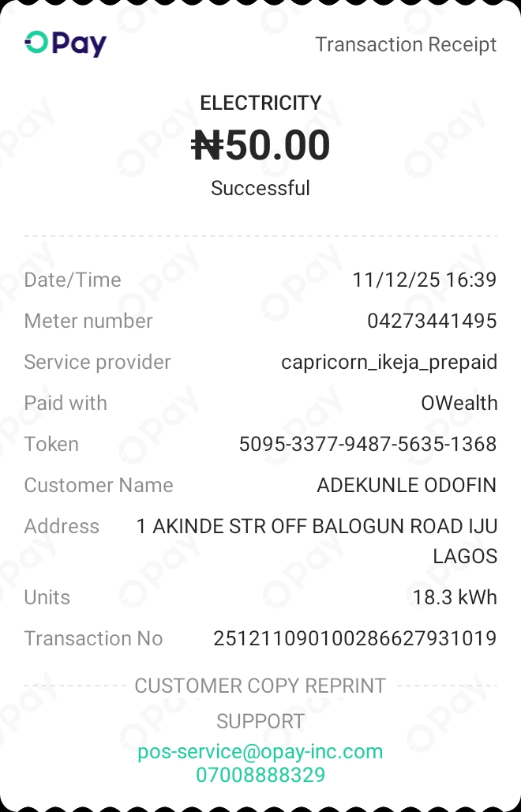Click the Meter number field label
This screenshot has width=521, height=812.
(88, 321)
